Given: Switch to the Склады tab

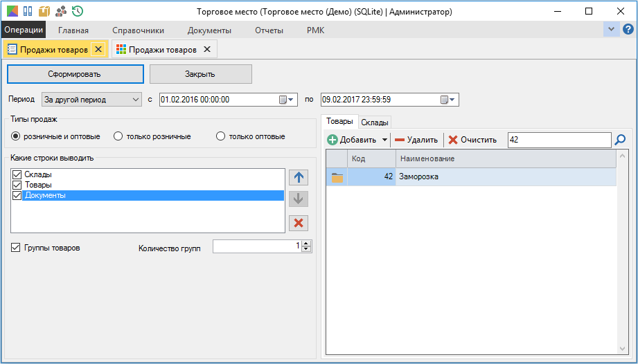Looking at the screenshot, I should pos(375,122).
